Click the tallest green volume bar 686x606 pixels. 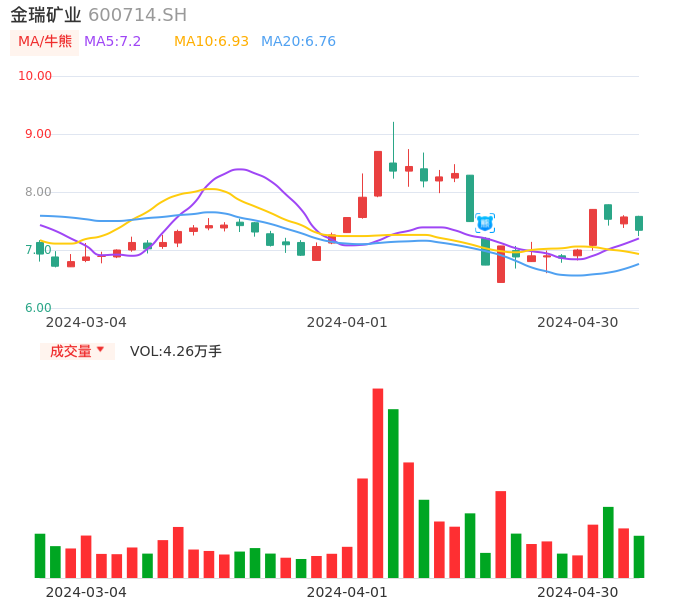point(393,493)
